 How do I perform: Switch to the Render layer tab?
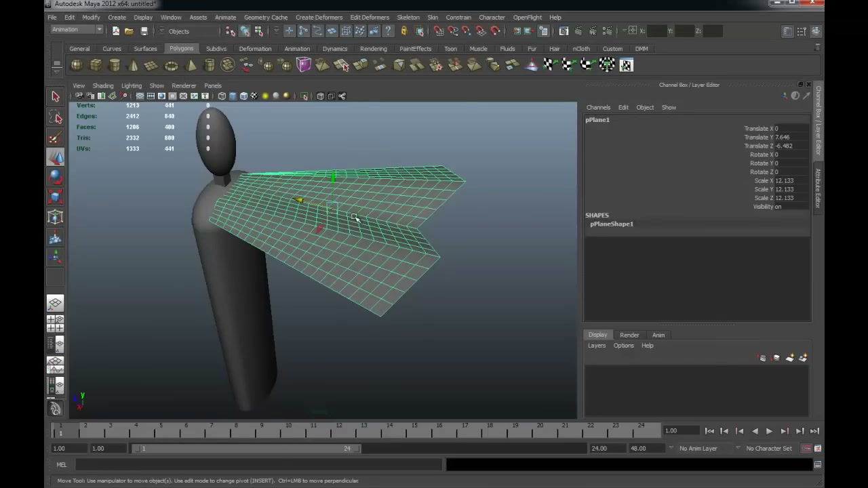[x=629, y=335]
